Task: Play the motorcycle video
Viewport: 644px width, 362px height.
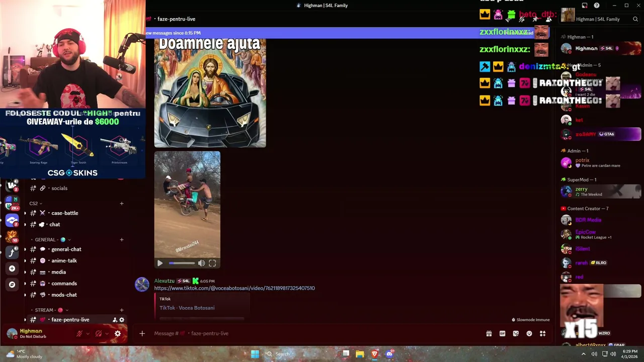Action: point(160,263)
